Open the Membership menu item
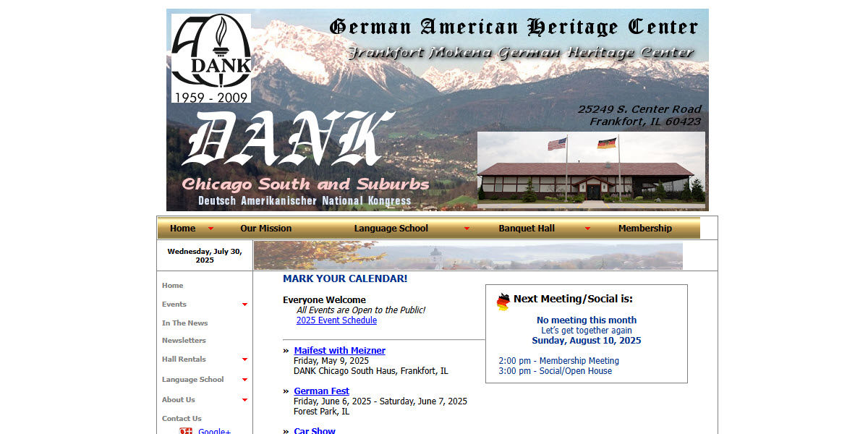This screenshot has width=868, height=434. (644, 228)
